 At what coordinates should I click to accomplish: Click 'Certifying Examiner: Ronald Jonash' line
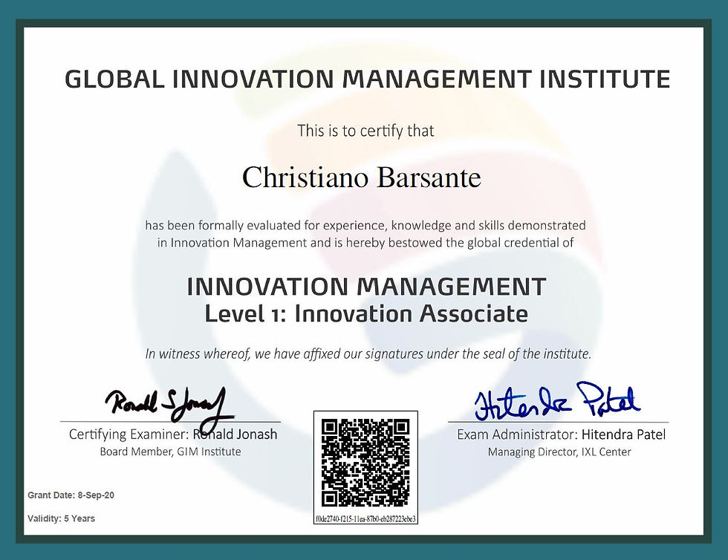pos(172,434)
